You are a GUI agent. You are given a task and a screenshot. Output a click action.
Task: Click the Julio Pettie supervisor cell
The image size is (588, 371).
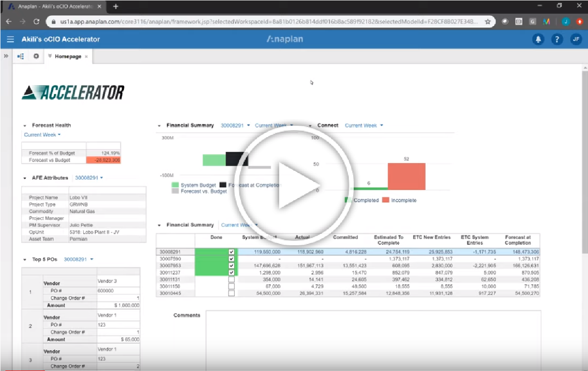click(x=107, y=225)
